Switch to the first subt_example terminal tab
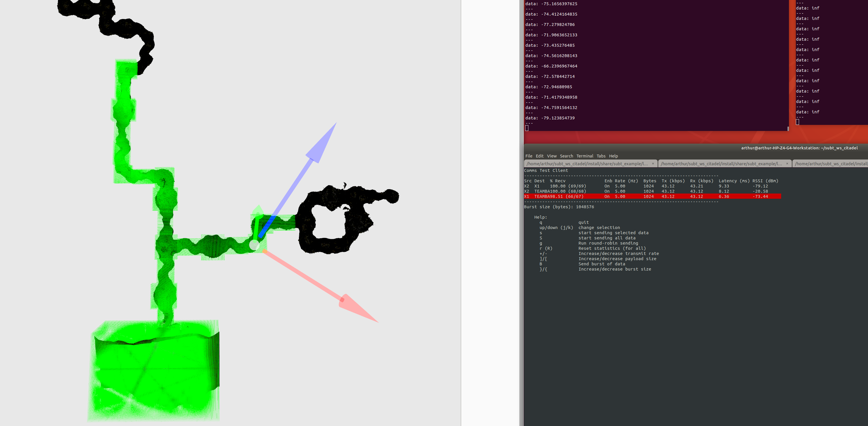 (586, 163)
